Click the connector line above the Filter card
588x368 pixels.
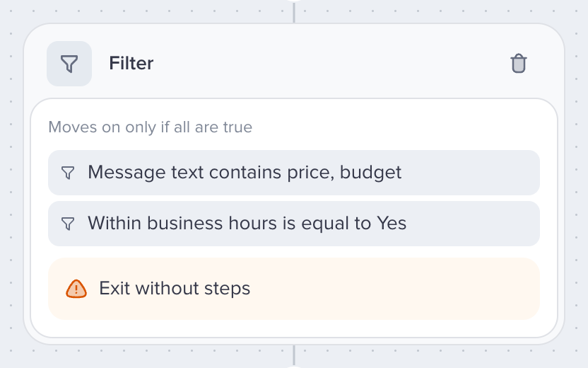coord(294,12)
